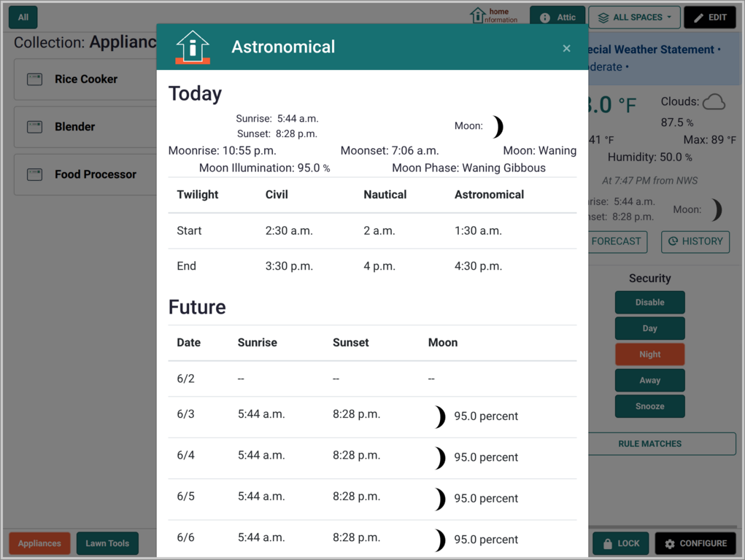Open the Blender card
Screen dimensions: 745x560
(x=85, y=127)
